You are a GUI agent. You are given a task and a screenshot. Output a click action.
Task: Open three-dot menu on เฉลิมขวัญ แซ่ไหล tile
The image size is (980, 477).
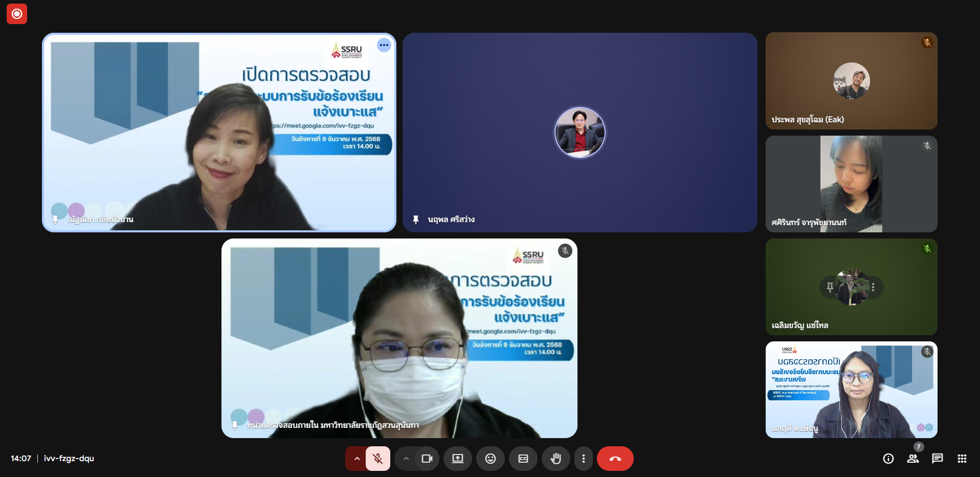(873, 287)
